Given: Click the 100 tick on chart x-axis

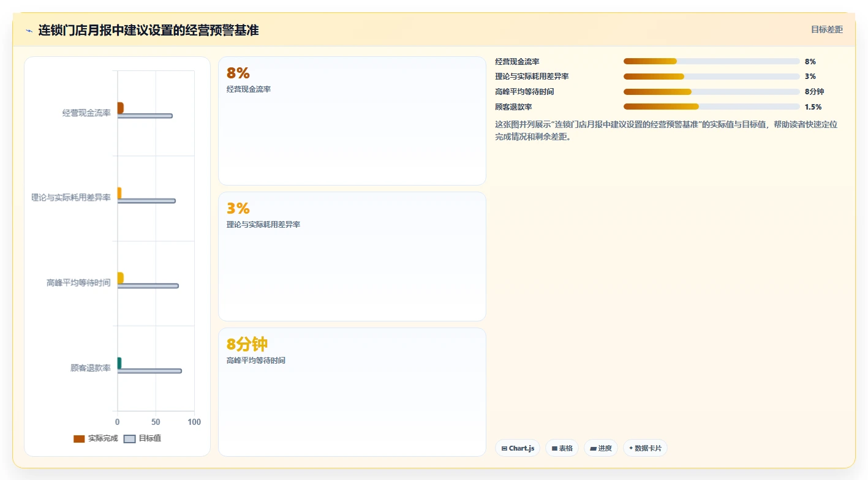Looking at the screenshot, I should [194, 422].
